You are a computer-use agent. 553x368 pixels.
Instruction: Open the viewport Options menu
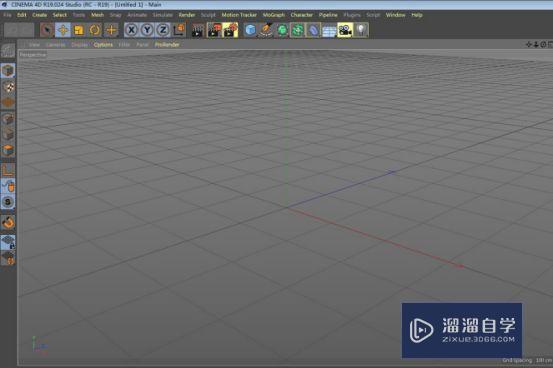[103, 45]
